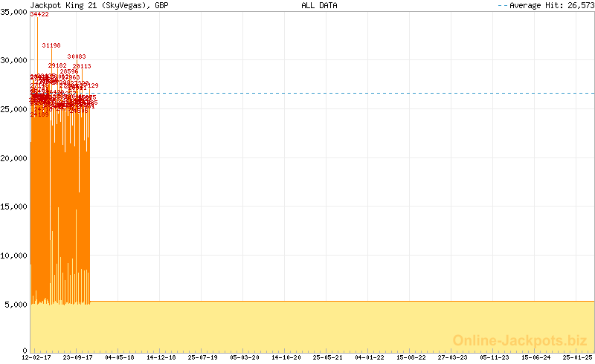Click the yellow seed-value band
This screenshot has width=595, height=364.
[x=335, y=325]
